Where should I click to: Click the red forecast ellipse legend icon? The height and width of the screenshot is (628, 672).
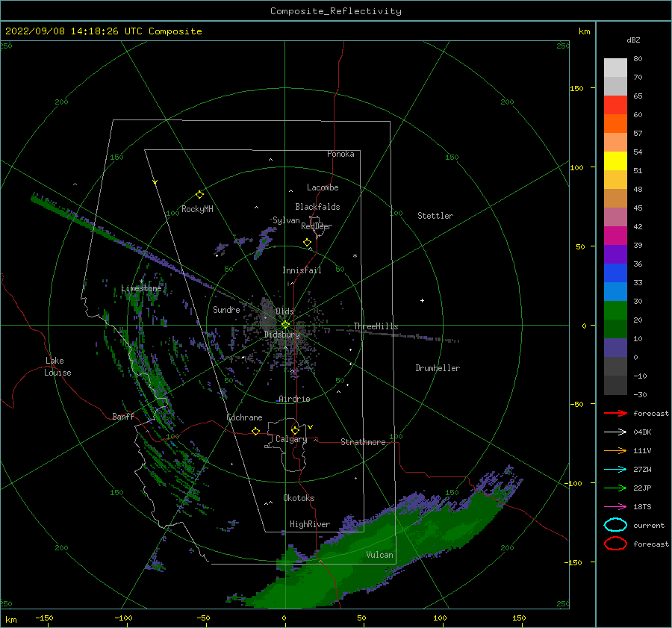click(x=615, y=544)
